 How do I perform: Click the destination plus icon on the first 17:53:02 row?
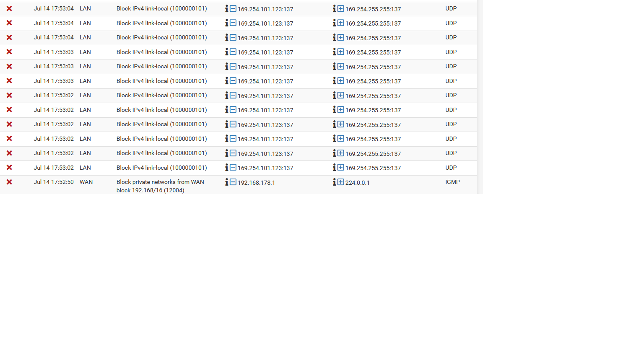pos(341,95)
